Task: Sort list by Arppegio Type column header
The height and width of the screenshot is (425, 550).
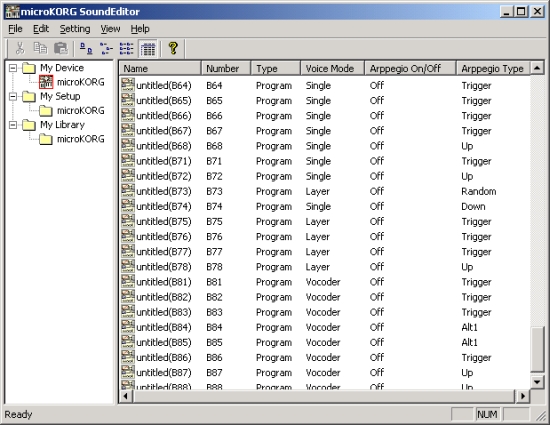Action: point(493,68)
